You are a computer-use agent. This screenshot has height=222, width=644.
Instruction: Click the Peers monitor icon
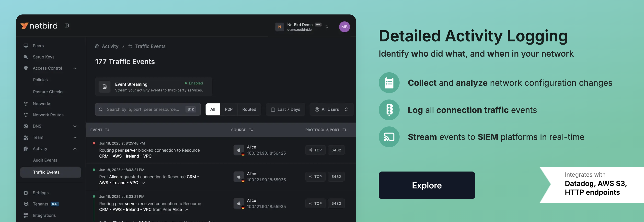(26, 46)
